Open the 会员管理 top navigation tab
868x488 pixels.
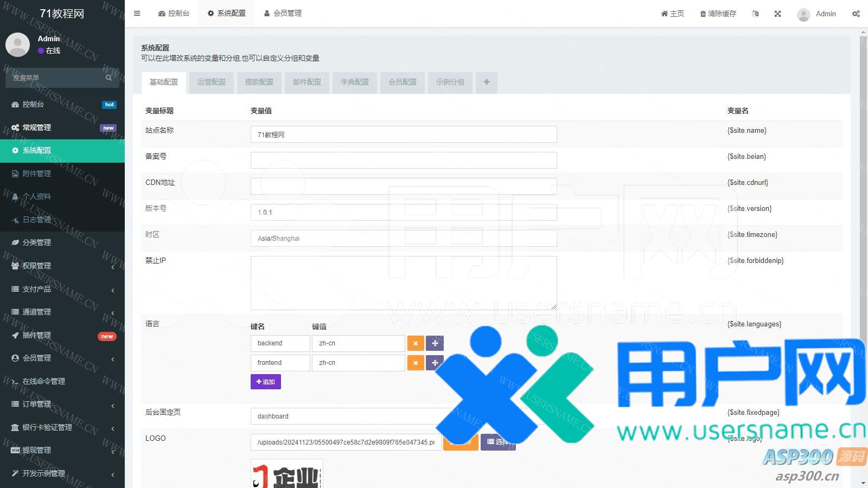(x=283, y=14)
